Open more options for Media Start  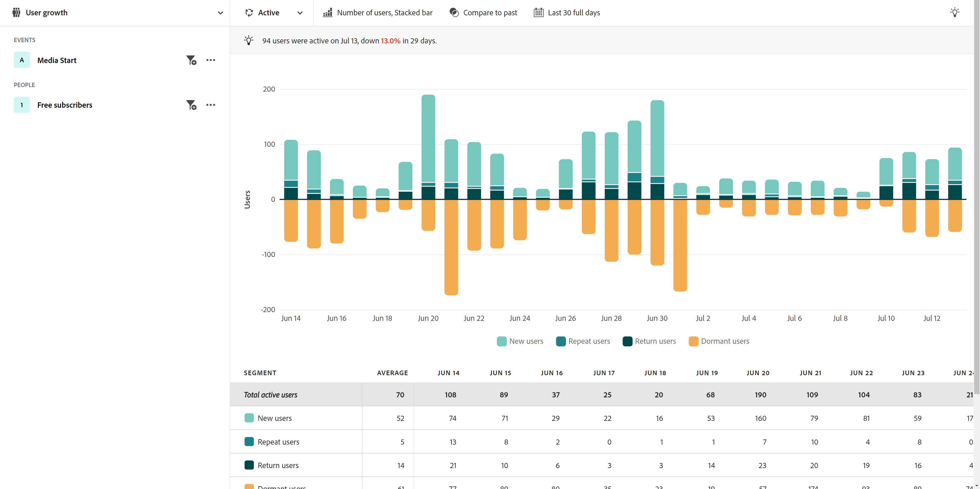click(210, 60)
